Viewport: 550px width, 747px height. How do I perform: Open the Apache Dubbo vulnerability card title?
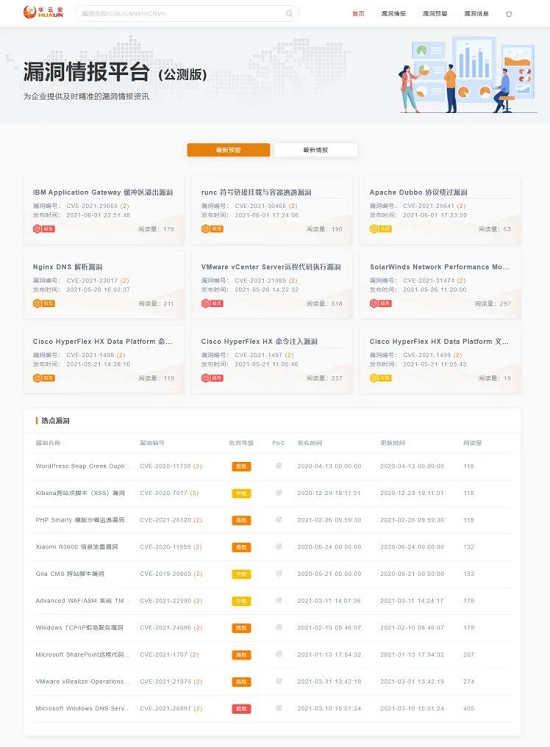418,192
